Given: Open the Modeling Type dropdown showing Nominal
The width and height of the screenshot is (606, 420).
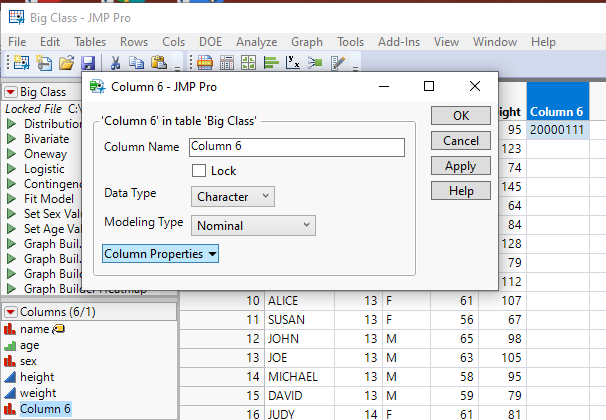Looking at the screenshot, I should [253, 226].
